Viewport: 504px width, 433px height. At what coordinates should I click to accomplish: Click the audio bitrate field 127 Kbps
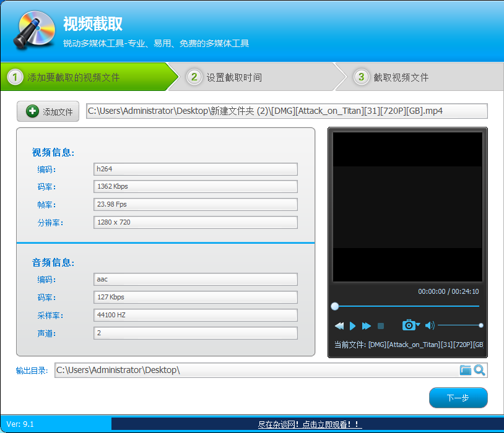click(196, 297)
